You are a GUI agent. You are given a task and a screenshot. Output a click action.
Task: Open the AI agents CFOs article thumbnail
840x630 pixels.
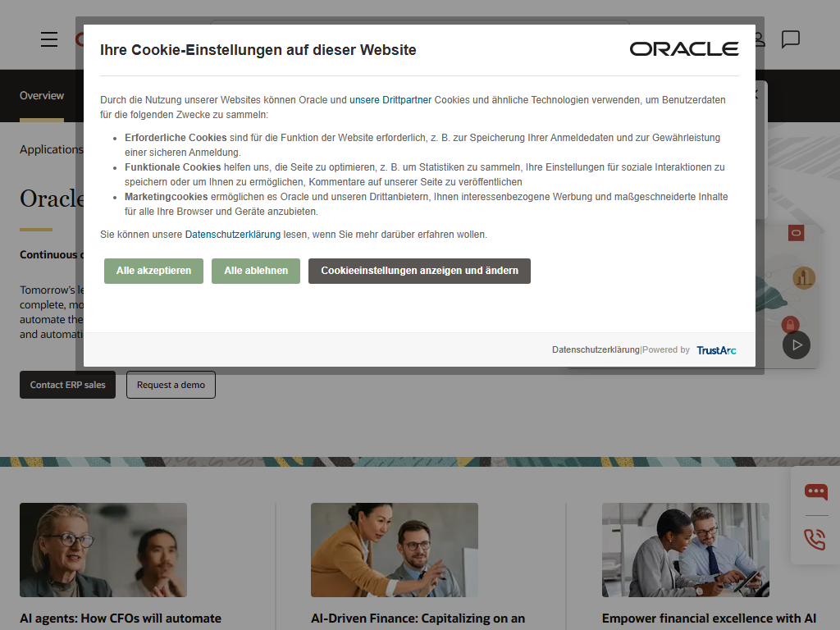pos(103,550)
